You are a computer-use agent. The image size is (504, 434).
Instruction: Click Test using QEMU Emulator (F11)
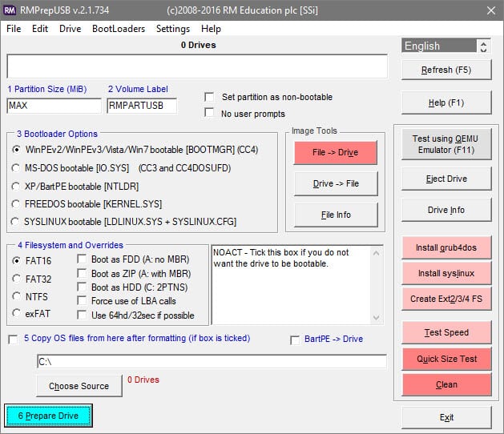point(446,144)
